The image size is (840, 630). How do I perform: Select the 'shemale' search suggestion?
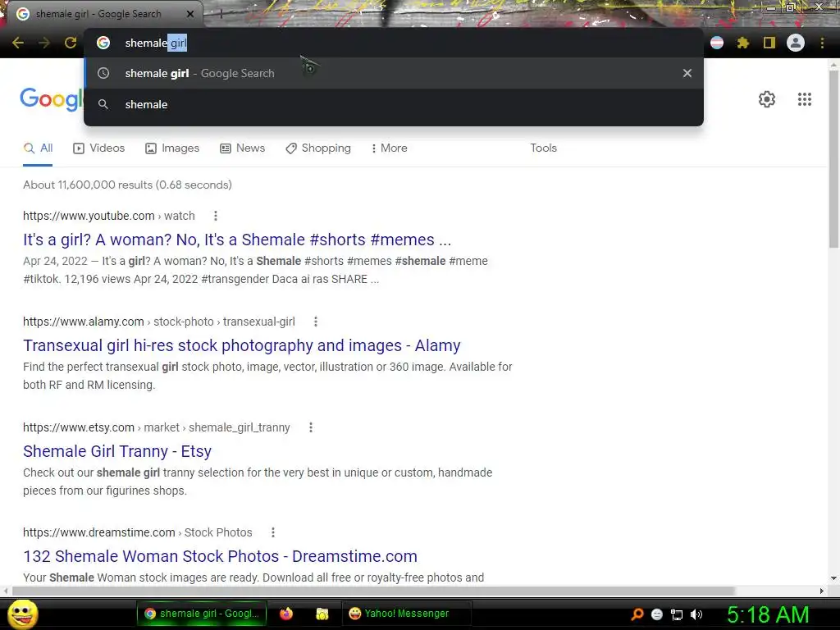click(x=394, y=104)
